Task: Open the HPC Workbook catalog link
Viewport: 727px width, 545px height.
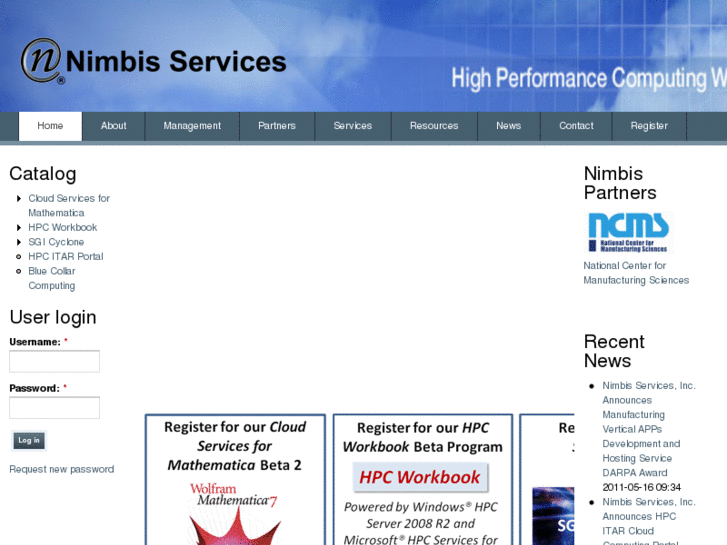Action: coord(63,227)
